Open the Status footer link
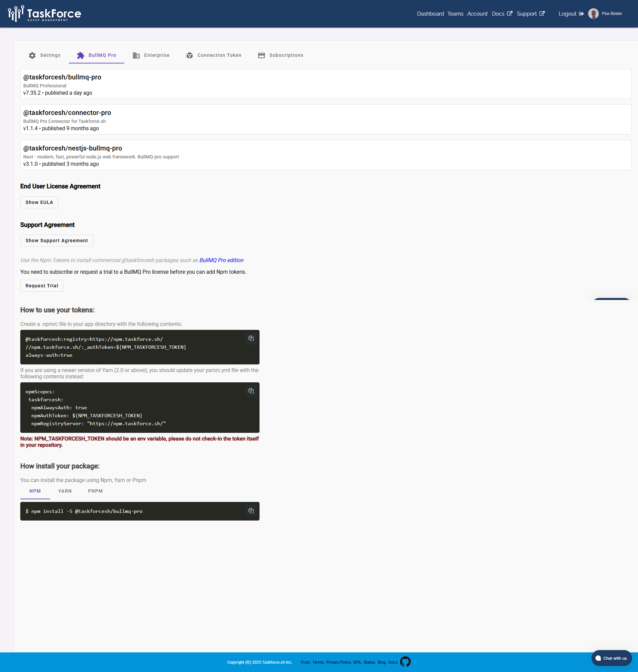Viewport: 638px width, 672px height. tap(369, 662)
